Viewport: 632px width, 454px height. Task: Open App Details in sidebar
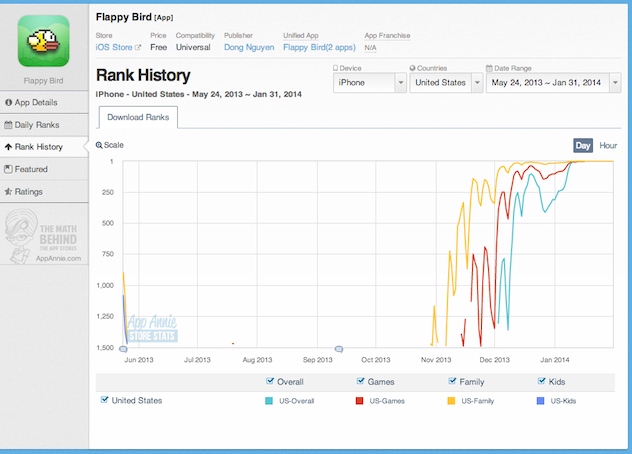point(44,102)
